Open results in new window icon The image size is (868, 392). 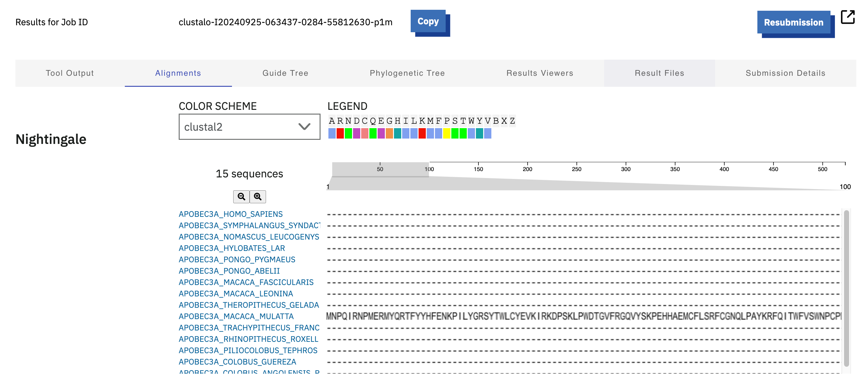(848, 17)
